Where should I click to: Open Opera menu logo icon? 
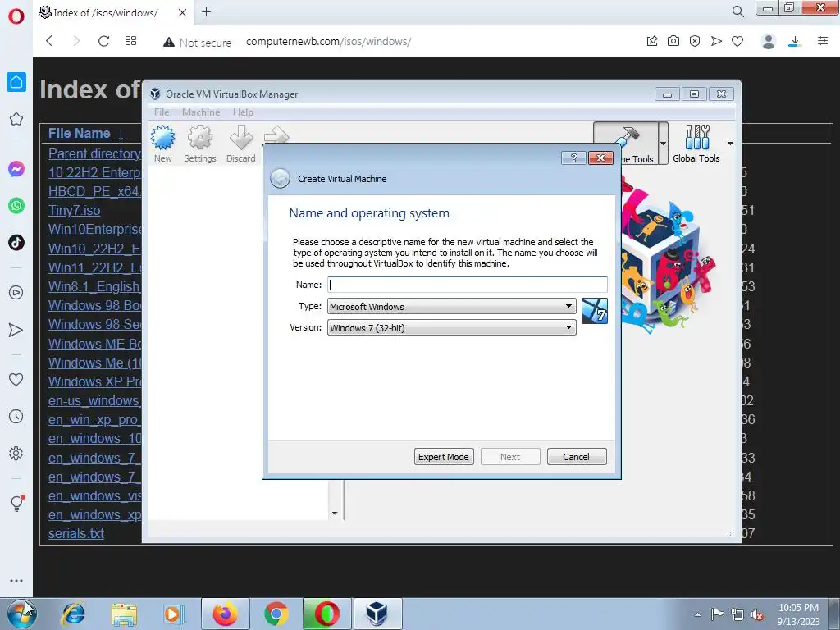pos(16,16)
